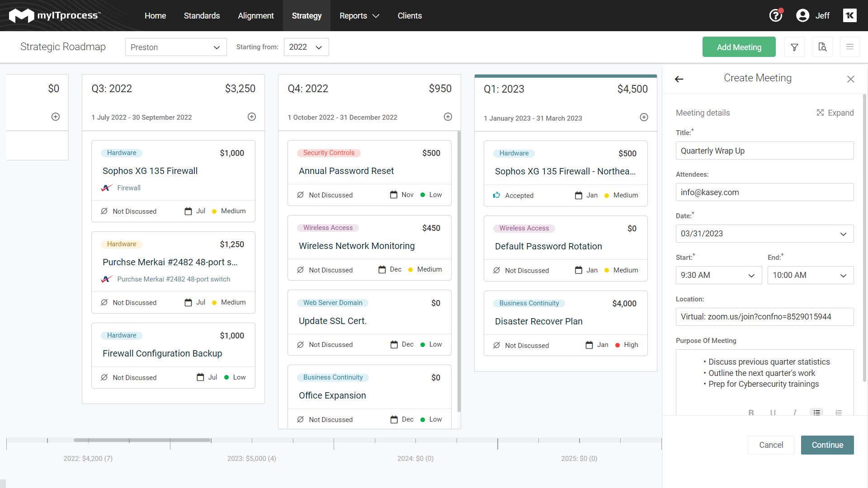Add an item to Q1: 2023 with plus icon

pyautogui.click(x=644, y=117)
